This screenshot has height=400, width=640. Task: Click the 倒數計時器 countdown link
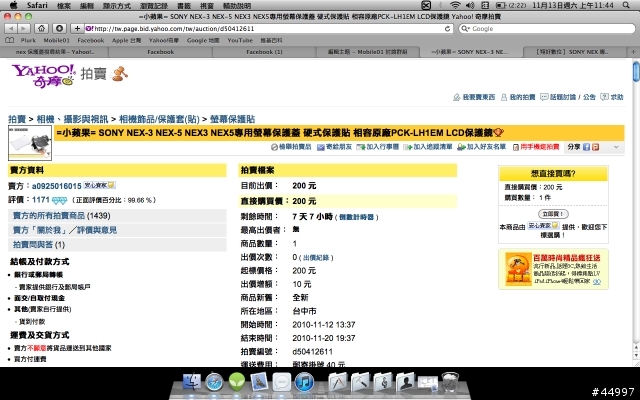pyautogui.click(x=356, y=217)
